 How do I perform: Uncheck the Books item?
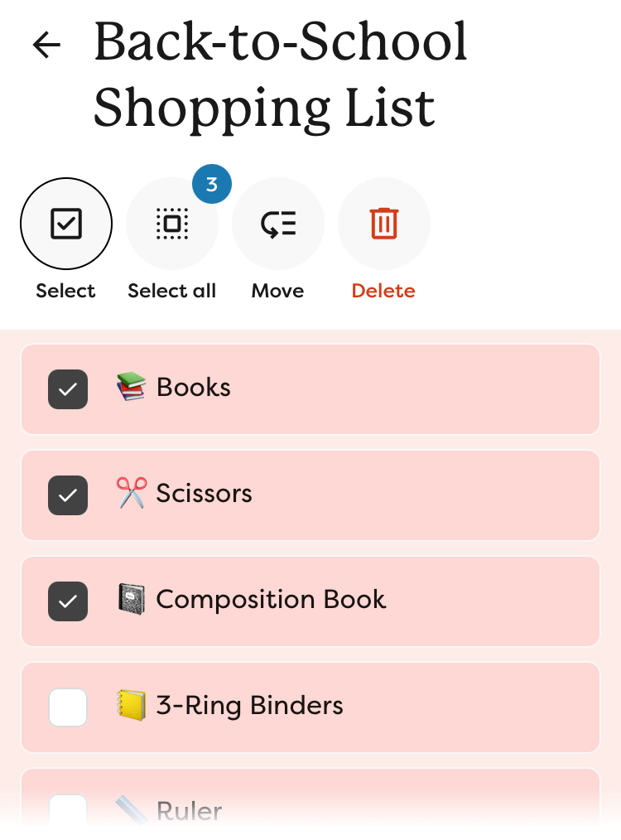(68, 389)
